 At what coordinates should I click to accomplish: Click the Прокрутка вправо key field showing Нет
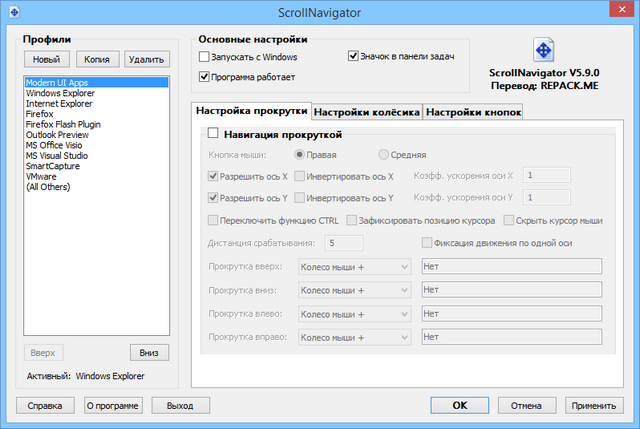coord(511,337)
